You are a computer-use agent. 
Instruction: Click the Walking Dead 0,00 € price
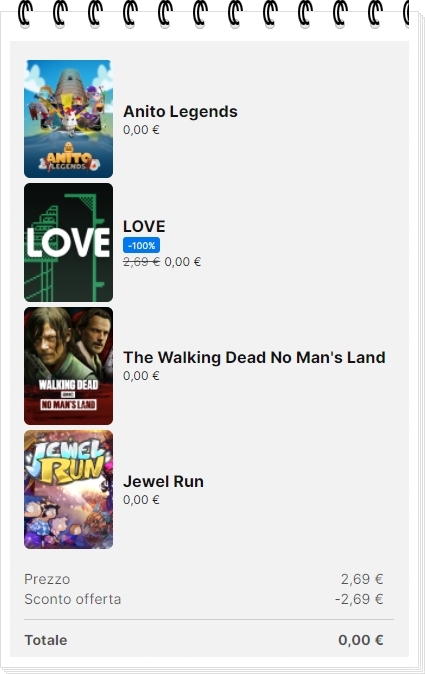pyautogui.click(x=141, y=376)
